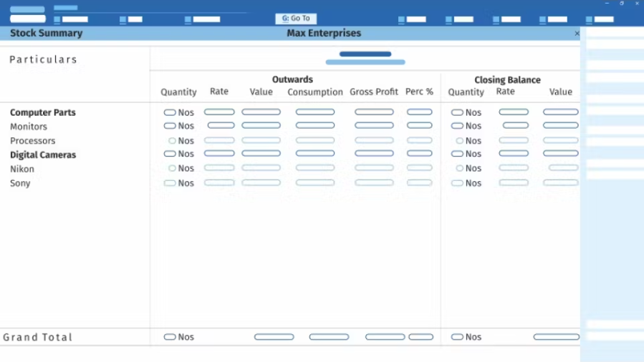
Task: Click the Quantity header under Closing Balance
Action: tap(466, 92)
